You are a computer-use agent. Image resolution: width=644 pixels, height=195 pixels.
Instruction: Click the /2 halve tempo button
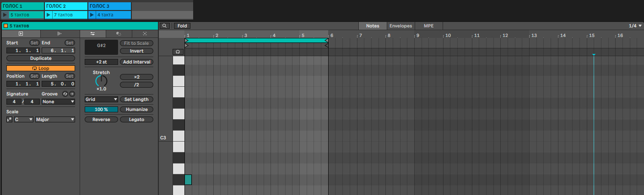[136, 84]
